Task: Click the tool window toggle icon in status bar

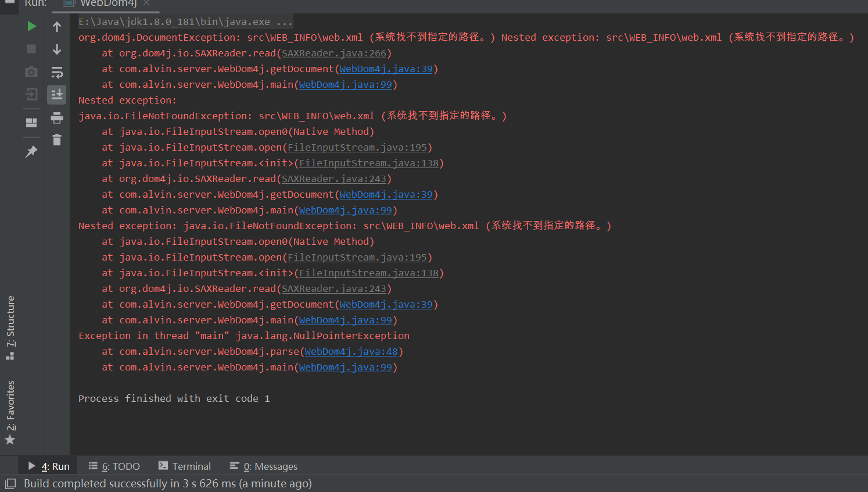Action: [10, 483]
